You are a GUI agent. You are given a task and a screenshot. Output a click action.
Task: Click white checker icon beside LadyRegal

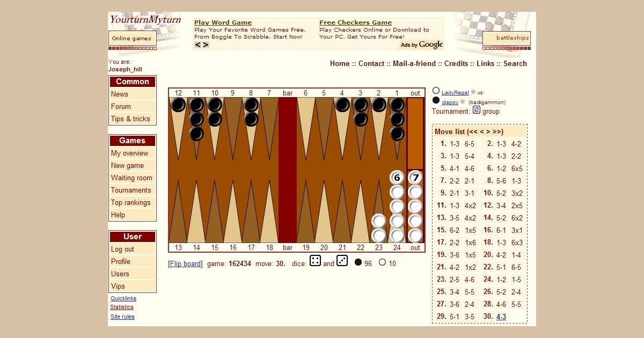(x=436, y=91)
